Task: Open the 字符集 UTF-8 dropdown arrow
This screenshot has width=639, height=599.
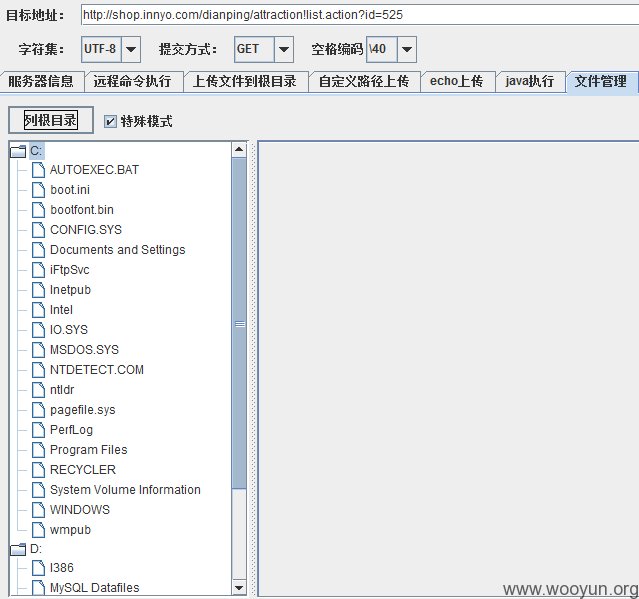Action: pyautogui.click(x=131, y=49)
